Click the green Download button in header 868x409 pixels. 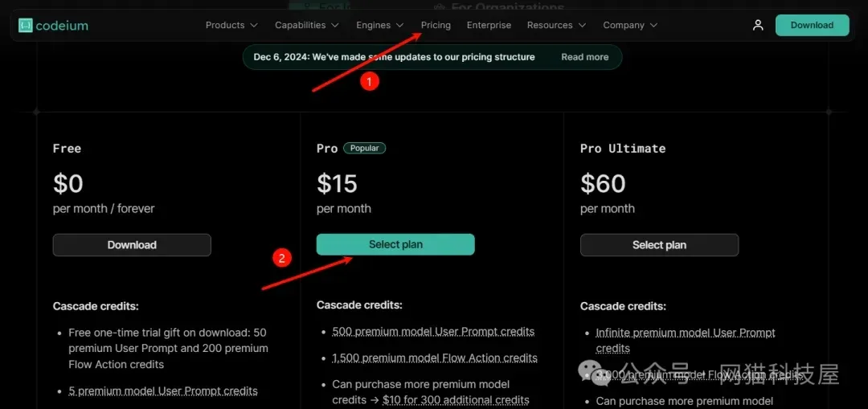pyautogui.click(x=812, y=25)
